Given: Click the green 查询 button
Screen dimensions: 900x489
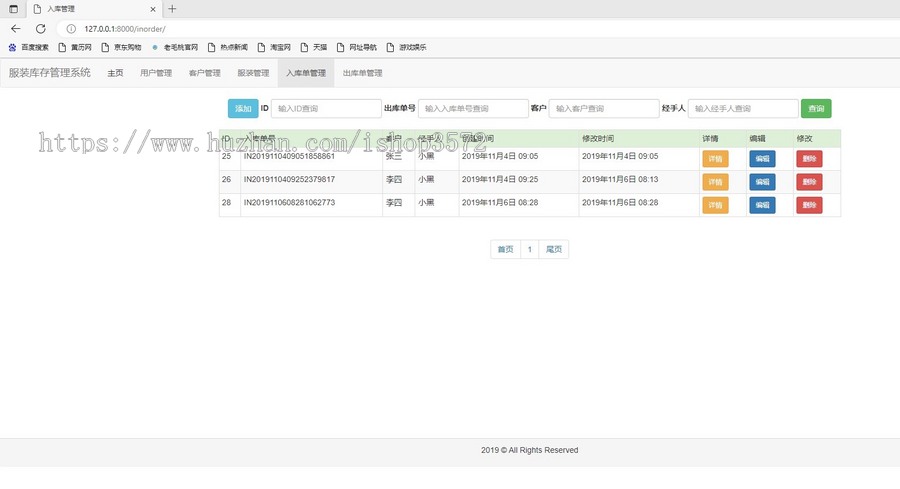Looking at the screenshot, I should coord(816,108).
